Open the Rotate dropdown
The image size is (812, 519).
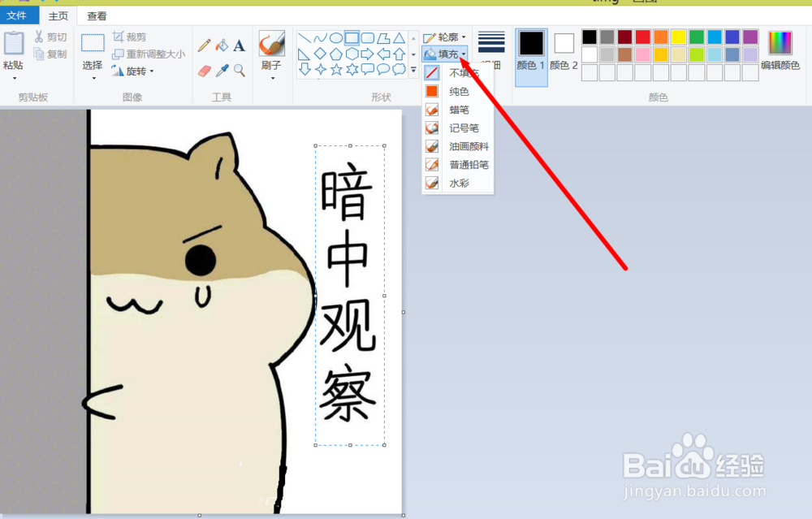coord(133,71)
